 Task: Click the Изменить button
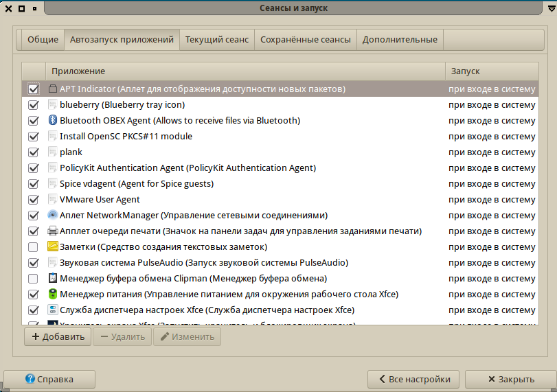point(187,336)
